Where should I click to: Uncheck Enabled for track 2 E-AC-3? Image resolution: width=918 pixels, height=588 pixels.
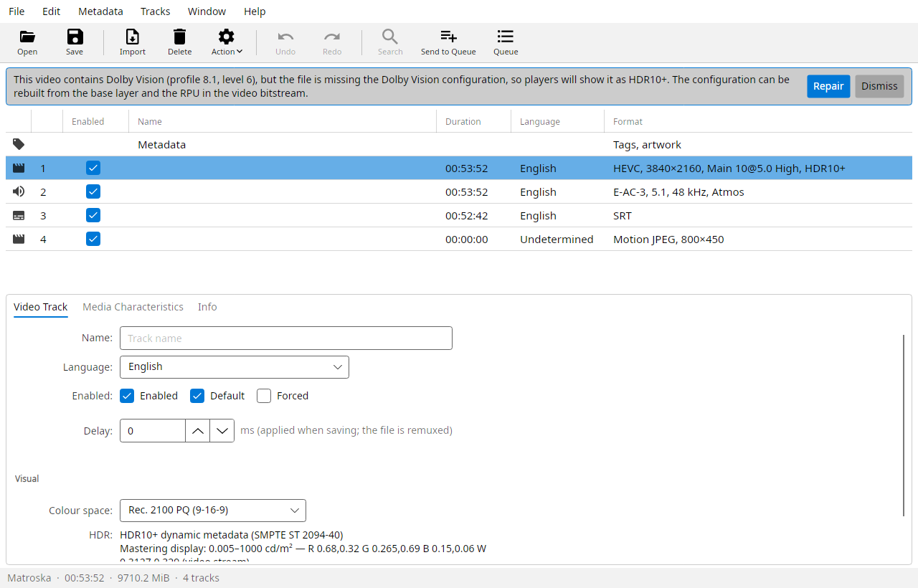coord(93,191)
